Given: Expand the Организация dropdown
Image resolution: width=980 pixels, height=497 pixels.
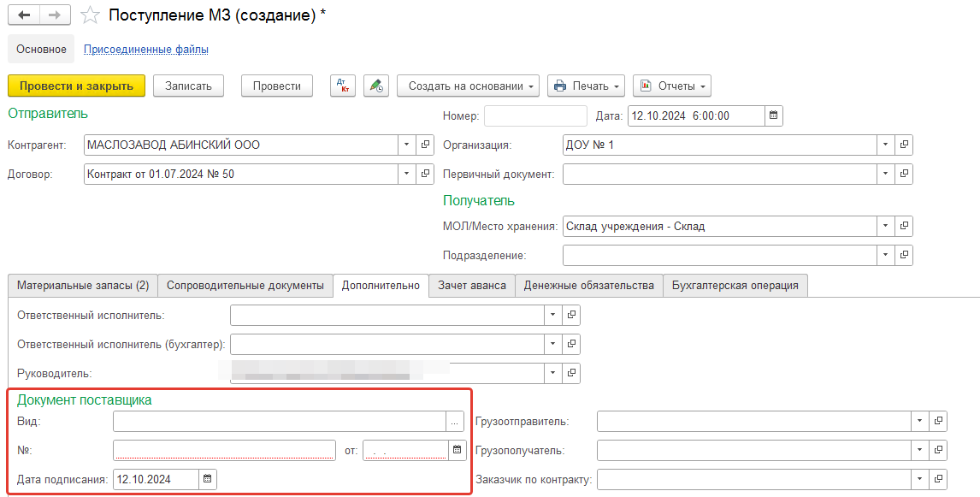Looking at the screenshot, I should (885, 145).
